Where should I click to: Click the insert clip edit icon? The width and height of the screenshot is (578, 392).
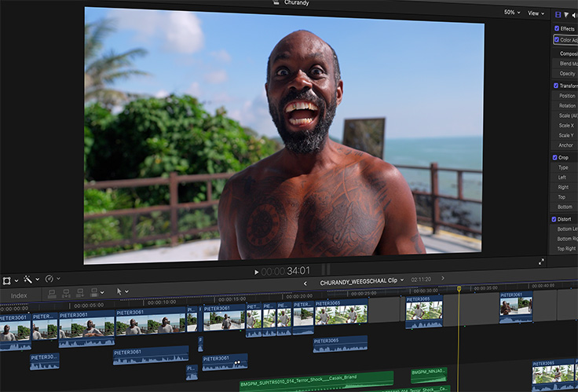tap(66, 293)
